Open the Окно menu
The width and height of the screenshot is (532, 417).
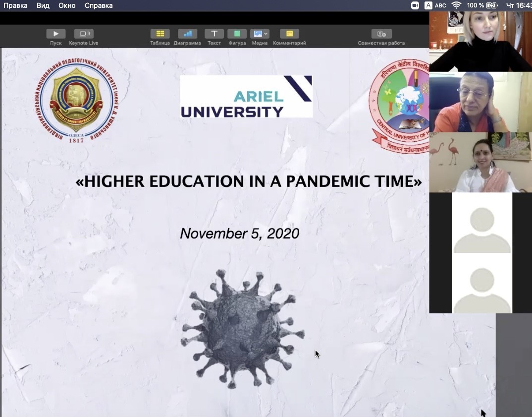click(x=67, y=5)
